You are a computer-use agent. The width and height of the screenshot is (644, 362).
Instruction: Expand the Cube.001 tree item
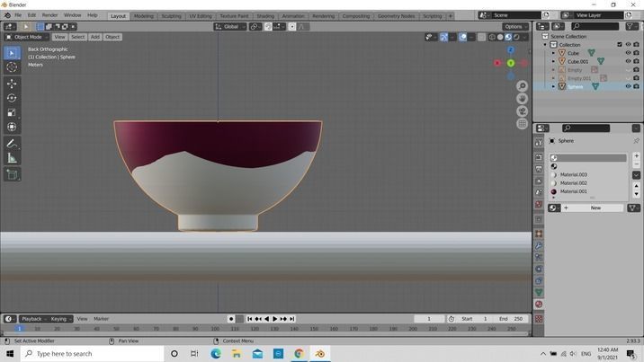(553, 61)
